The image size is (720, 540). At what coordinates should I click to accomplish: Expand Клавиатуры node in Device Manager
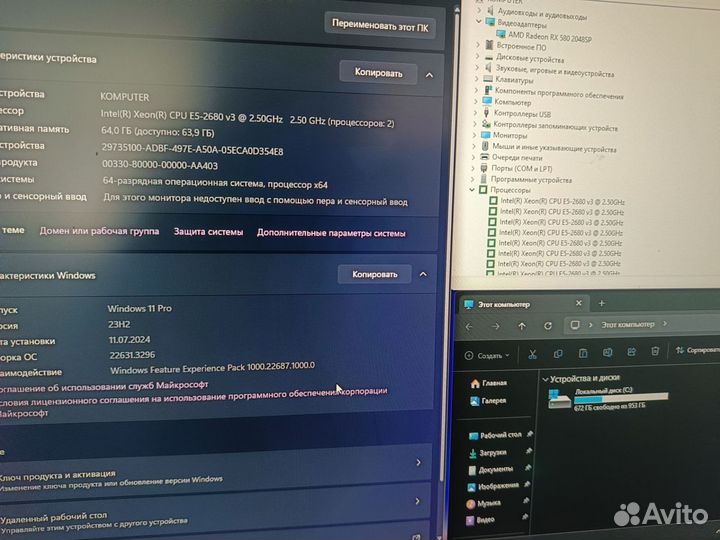point(477,79)
